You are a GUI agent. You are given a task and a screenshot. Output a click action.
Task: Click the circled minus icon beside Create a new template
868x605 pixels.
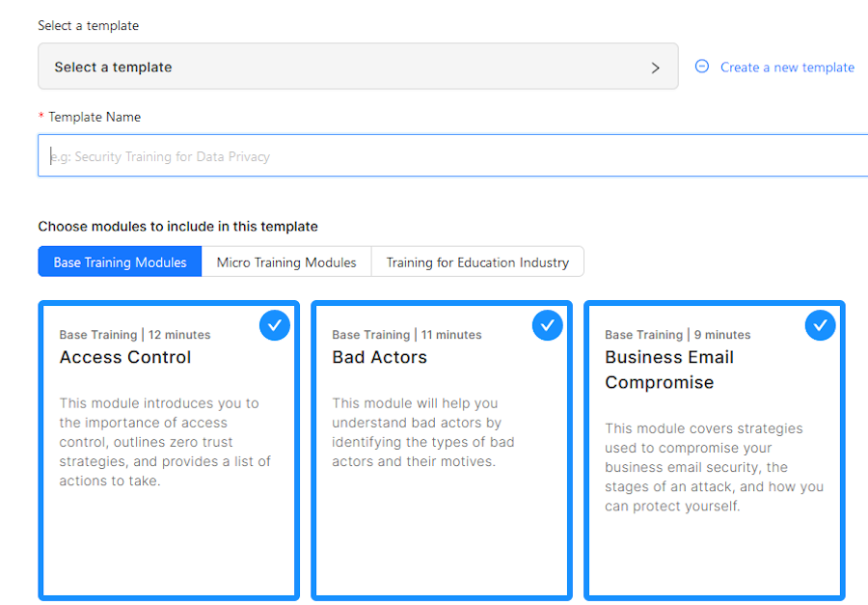(x=701, y=67)
